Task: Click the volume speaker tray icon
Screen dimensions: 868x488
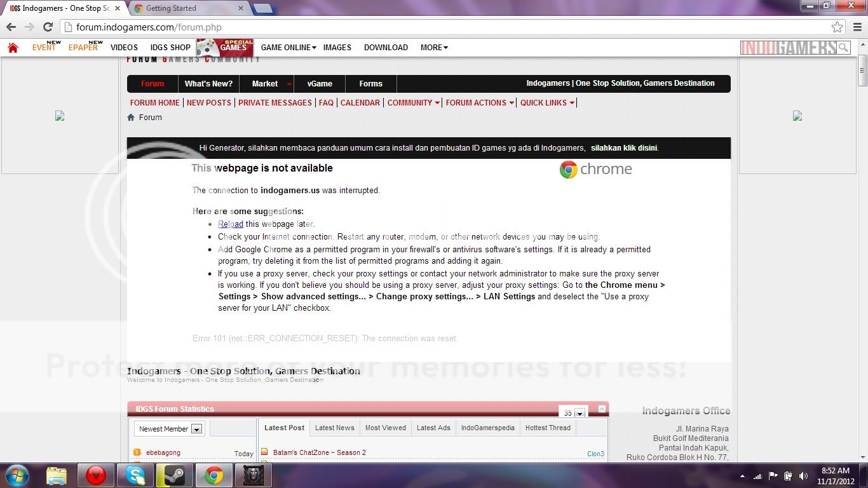Action: pyautogui.click(x=803, y=475)
